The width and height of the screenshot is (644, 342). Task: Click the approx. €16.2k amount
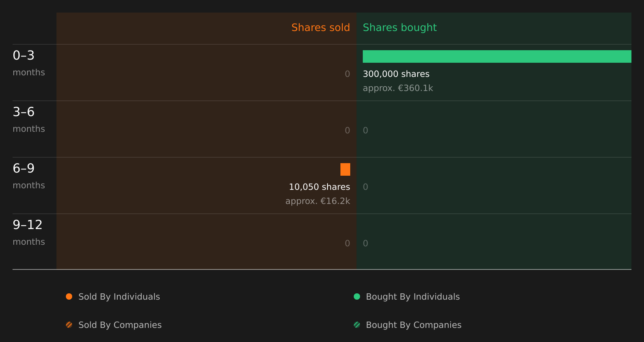point(318,201)
